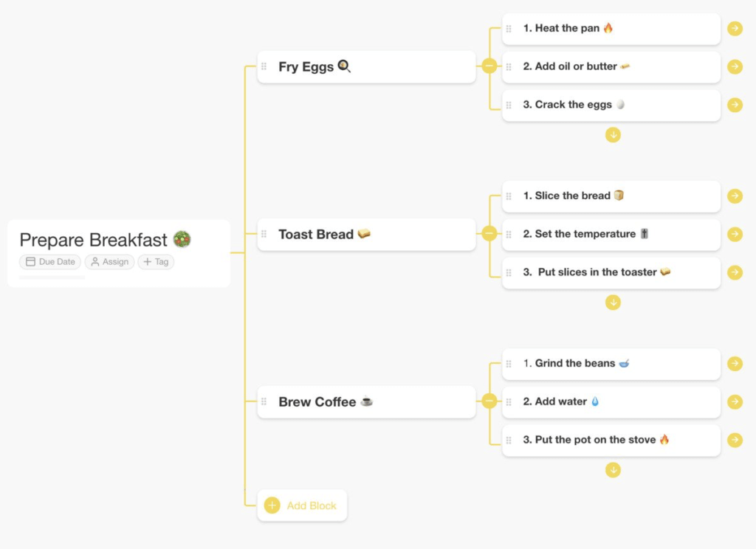Click the drag handle beside Grind the beans
The height and width of the screenshot is (549, 756).
pyautogui.click(x=509, y=363)
